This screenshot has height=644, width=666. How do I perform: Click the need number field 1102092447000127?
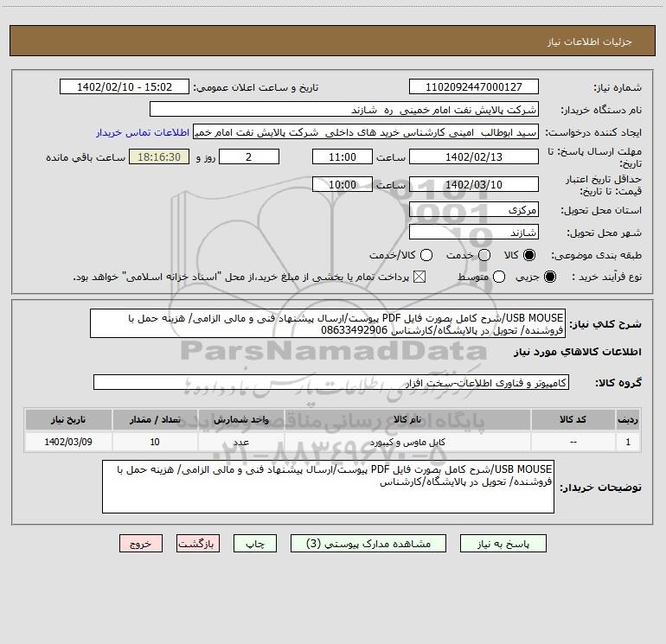[474, 87]
